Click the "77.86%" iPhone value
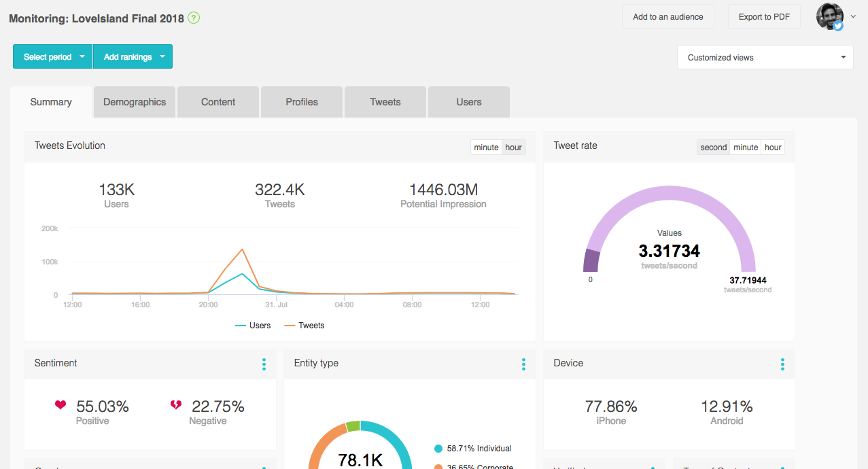 611,406
